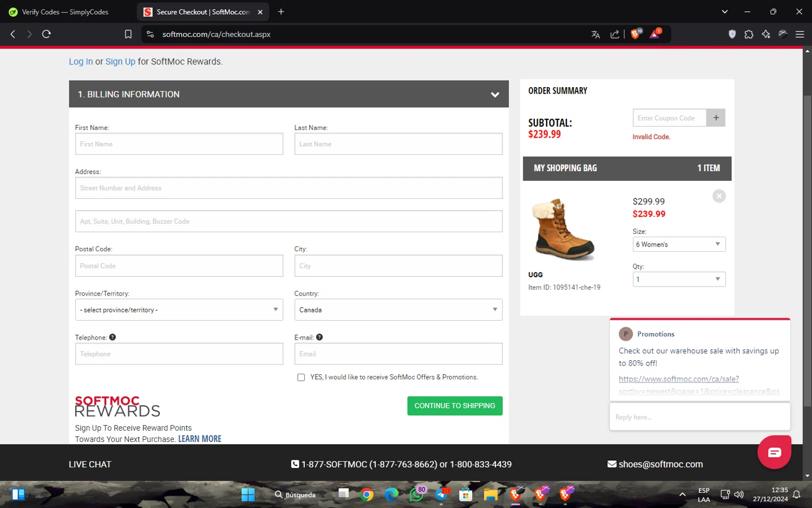Open the browser profile avatar
Screen dimensions: 812x508
[x=783, y=34]
